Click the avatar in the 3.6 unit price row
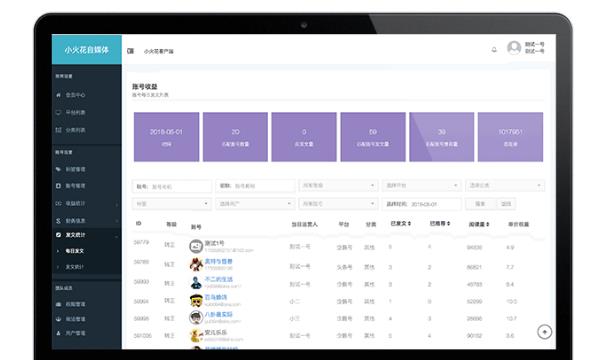Screen dimensions: 595x360 pyautogui.click(x=196, y=335)
